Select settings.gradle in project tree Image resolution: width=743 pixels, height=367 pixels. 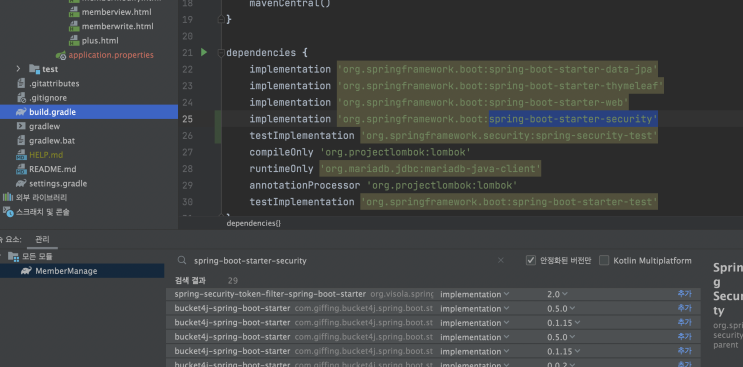(58, 183)
